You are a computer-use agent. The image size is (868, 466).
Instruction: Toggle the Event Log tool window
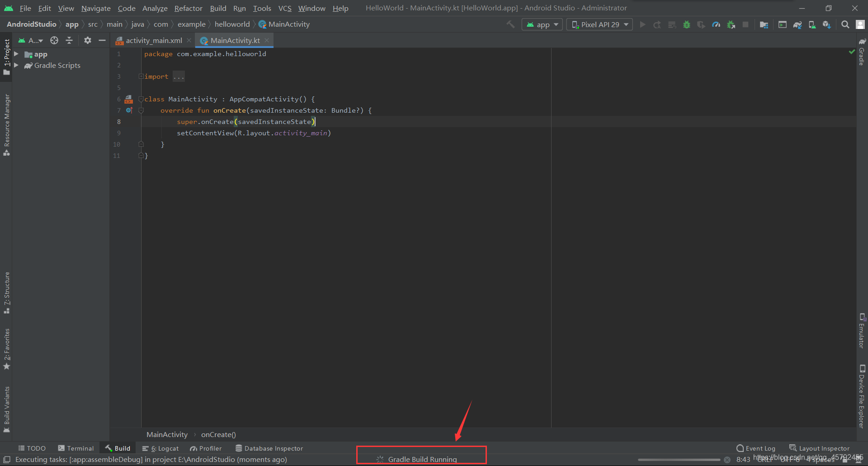[756, 448]
